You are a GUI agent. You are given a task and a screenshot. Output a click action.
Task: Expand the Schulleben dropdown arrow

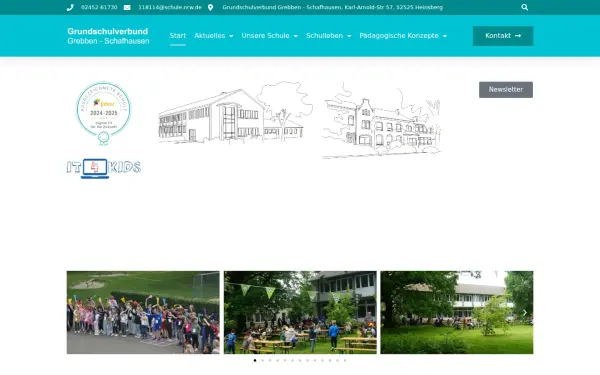pos(349,36)
